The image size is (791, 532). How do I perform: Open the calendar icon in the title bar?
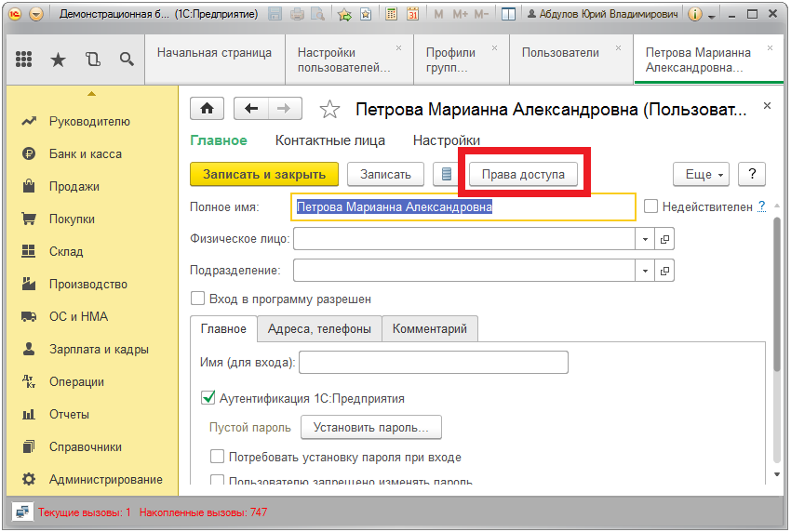click(412, 15)
